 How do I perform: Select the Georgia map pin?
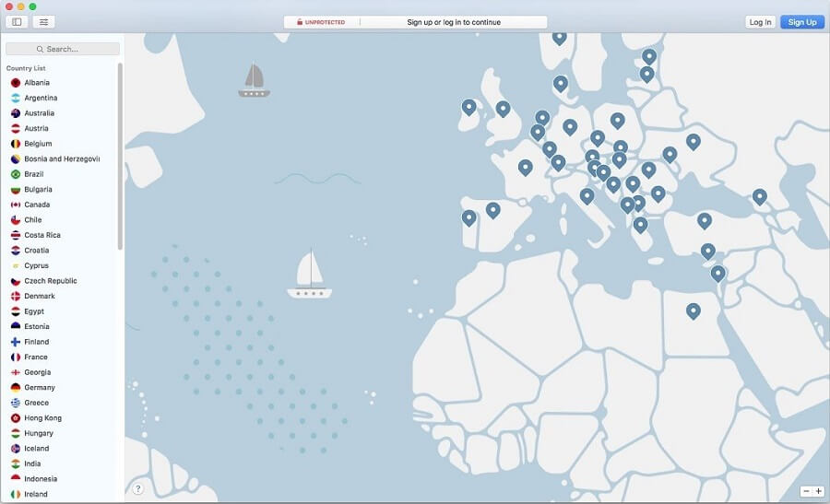click(x=759, y=195)
